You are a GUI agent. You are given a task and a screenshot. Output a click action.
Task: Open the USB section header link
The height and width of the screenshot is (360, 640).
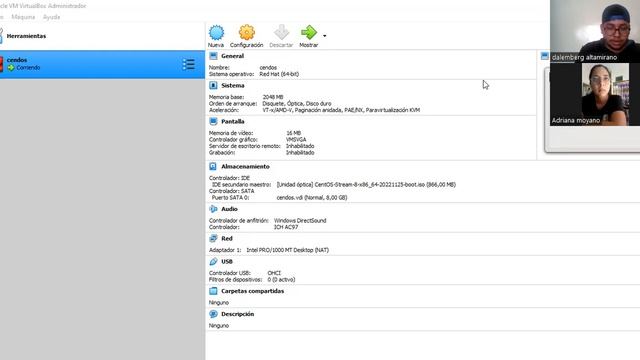(227, 261)
